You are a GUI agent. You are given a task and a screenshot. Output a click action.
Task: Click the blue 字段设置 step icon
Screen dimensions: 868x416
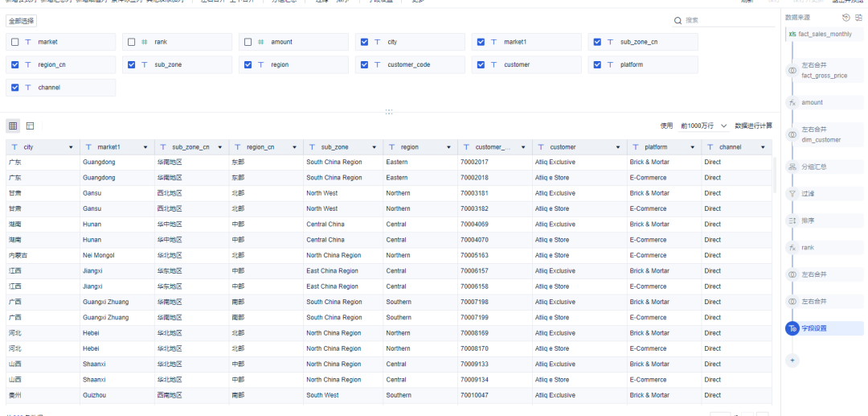pos(792,328)
